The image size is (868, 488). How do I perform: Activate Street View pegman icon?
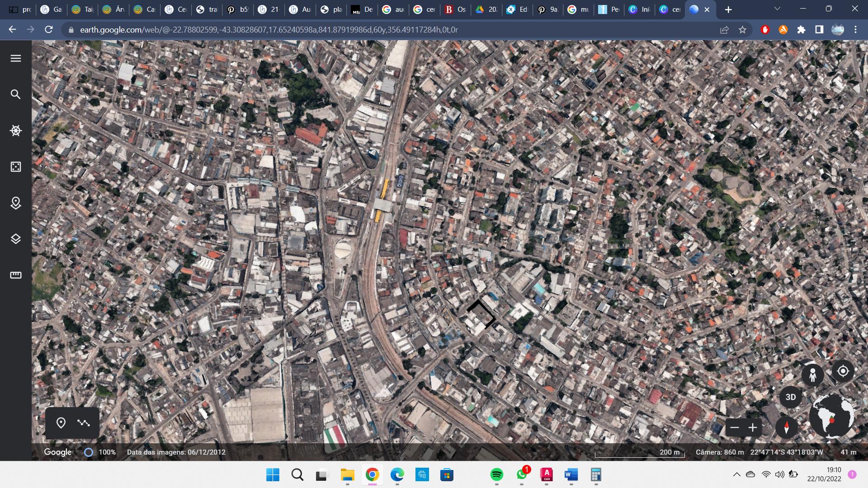click(812, 375)
